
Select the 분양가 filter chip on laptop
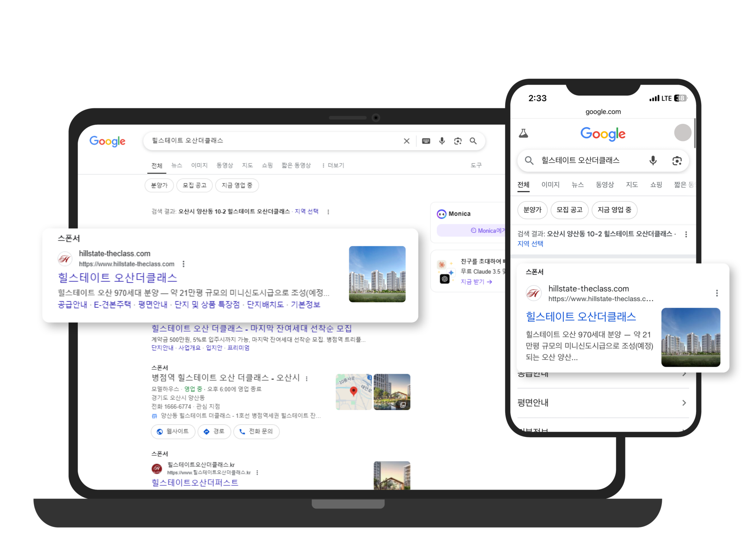(159, 185)
